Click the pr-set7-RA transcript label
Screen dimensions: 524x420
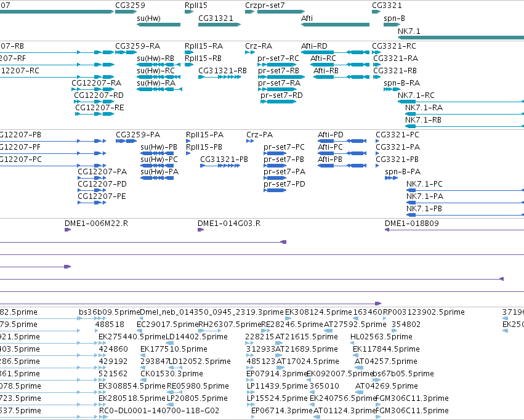click(x=279, y=83)
